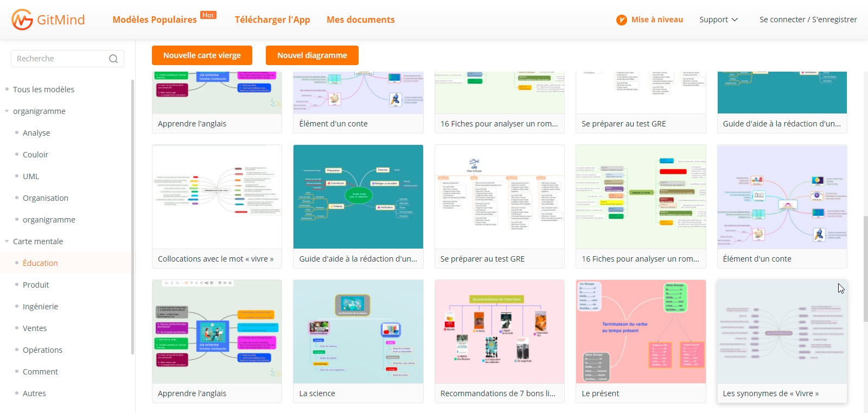868x413 pixels.
Task: Choose the Ingénierie category
Action: click(40, 307)
